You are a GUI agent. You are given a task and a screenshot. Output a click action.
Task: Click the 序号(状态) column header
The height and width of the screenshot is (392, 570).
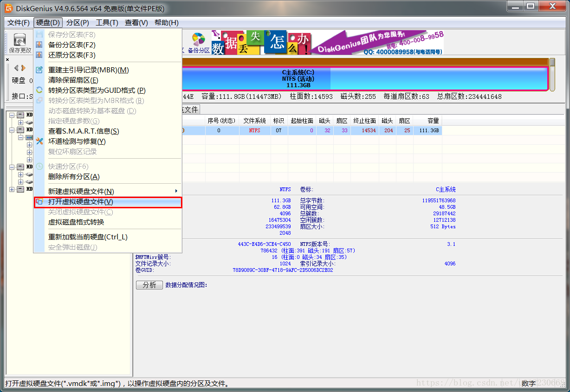[x=221, y=121]
